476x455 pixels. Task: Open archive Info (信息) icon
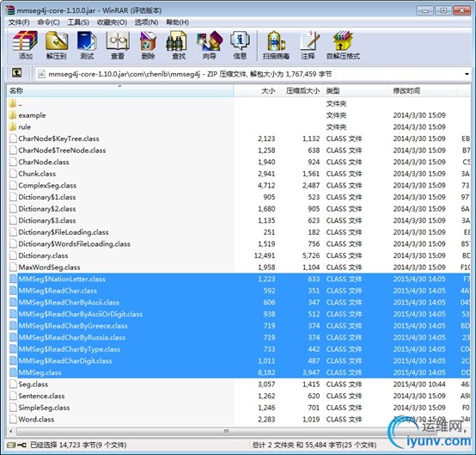click(x=240, y=45)
